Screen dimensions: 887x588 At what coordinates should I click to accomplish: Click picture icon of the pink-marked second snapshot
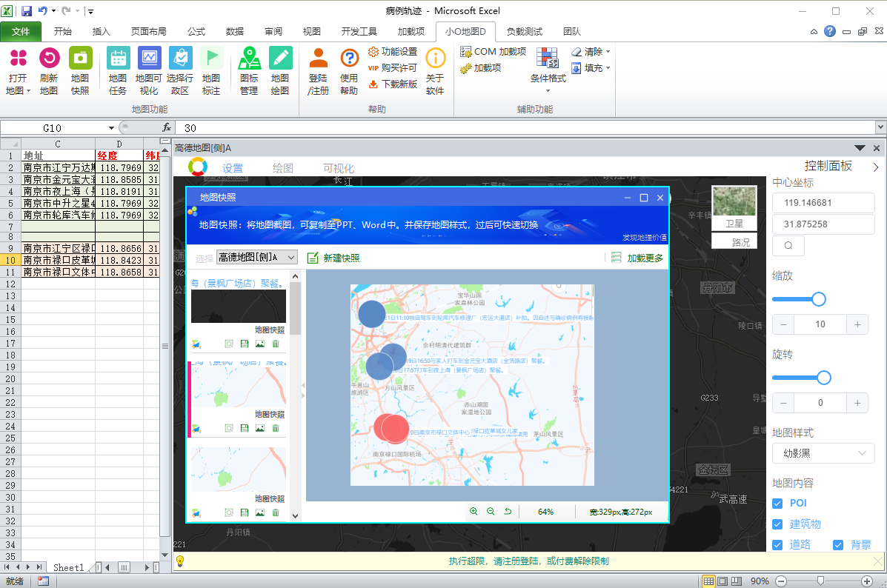click(259, 428)
